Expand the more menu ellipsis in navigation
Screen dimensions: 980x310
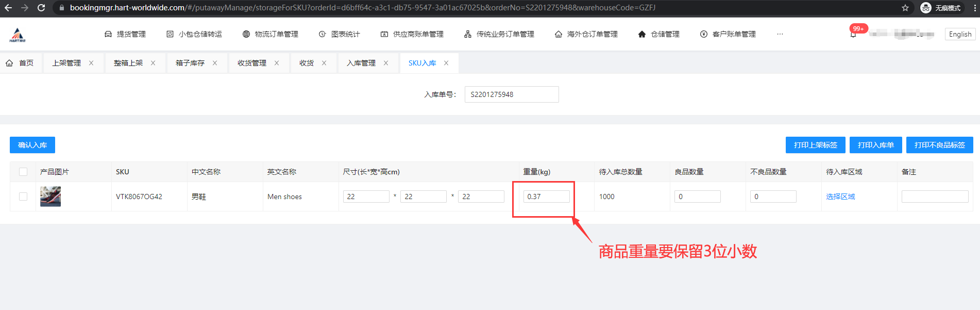780,34
